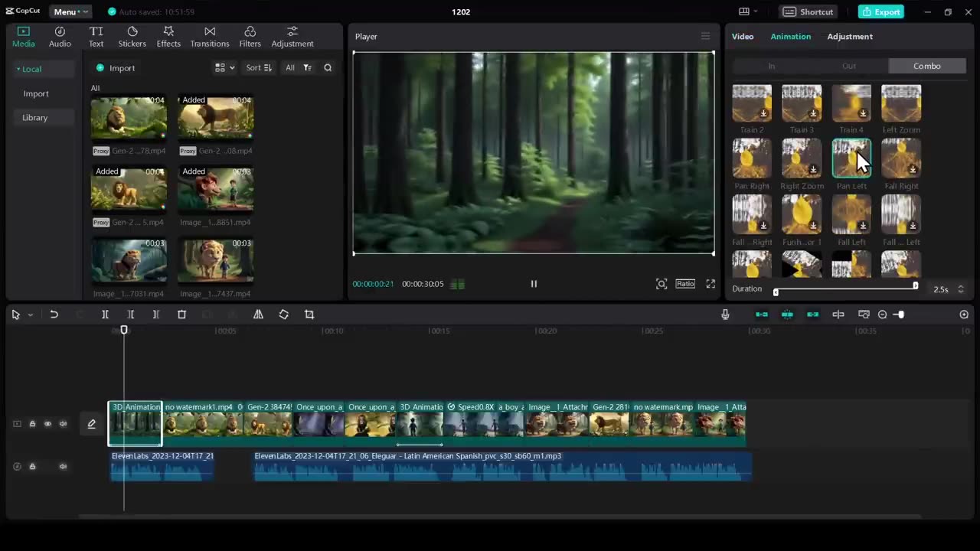This screenshot has height=551, width=980.
Task: Open the Audio panel
Action: [60, 37]
